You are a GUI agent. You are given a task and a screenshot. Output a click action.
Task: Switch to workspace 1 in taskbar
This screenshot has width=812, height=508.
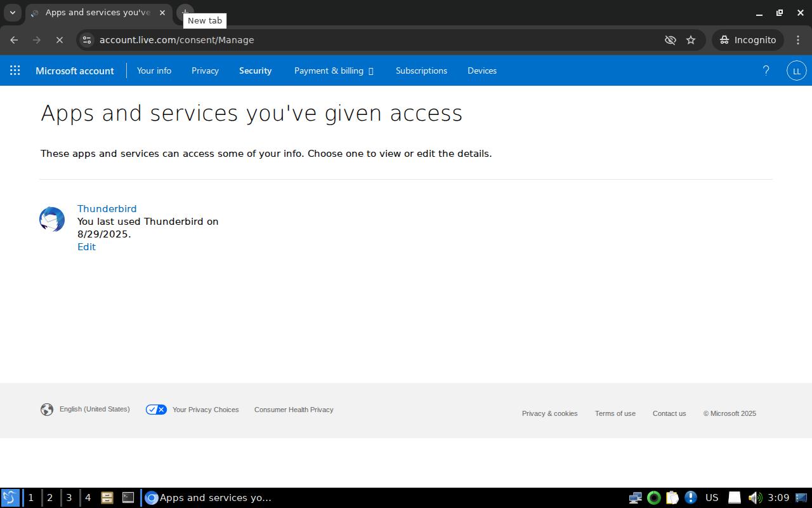30,498
